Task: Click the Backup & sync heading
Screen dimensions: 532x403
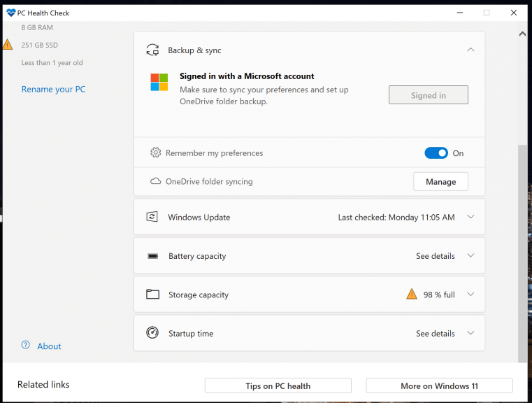Action: coord(194,50)
